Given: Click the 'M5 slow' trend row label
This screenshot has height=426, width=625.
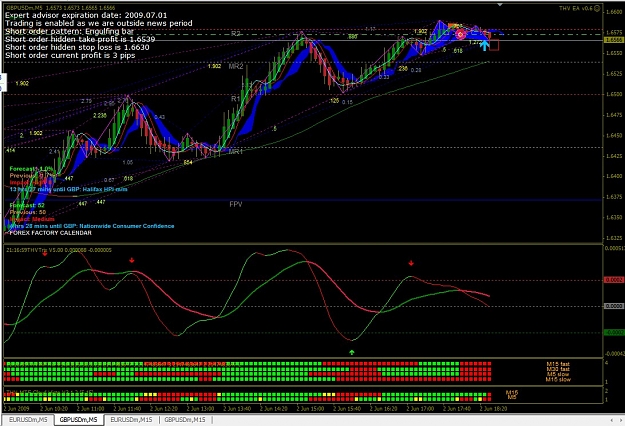Looking at the screenshot, I should click(558, 374).
